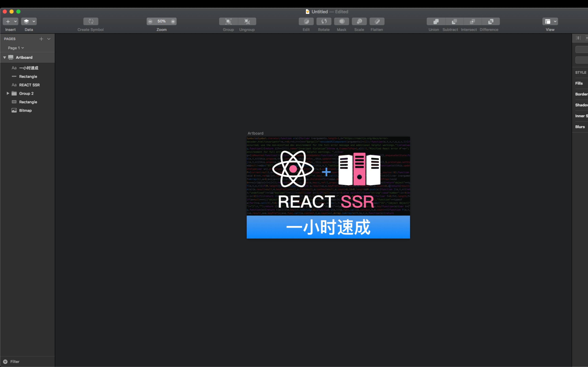
Task: Click the Ungroup icon in toolbar
Action: tap(247, 21)
